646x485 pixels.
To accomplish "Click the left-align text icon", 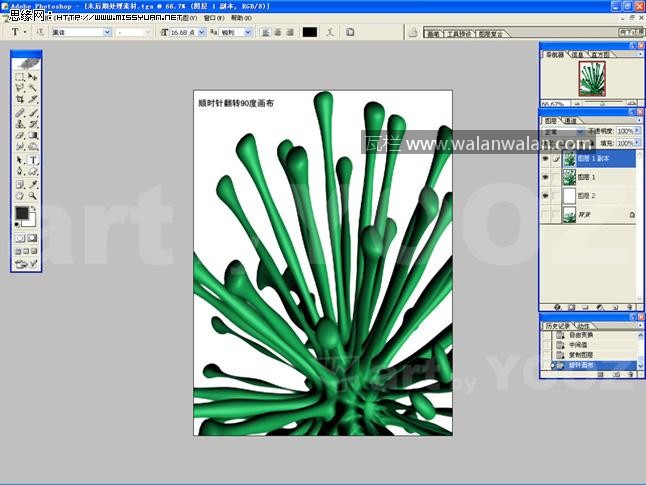I will 264,32.
